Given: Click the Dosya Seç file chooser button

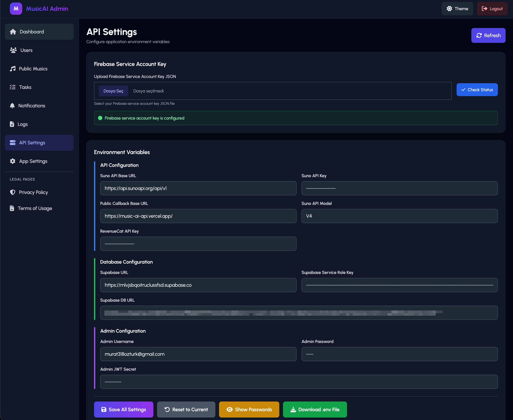Looking at the screenshot, I should pos(113,91).
